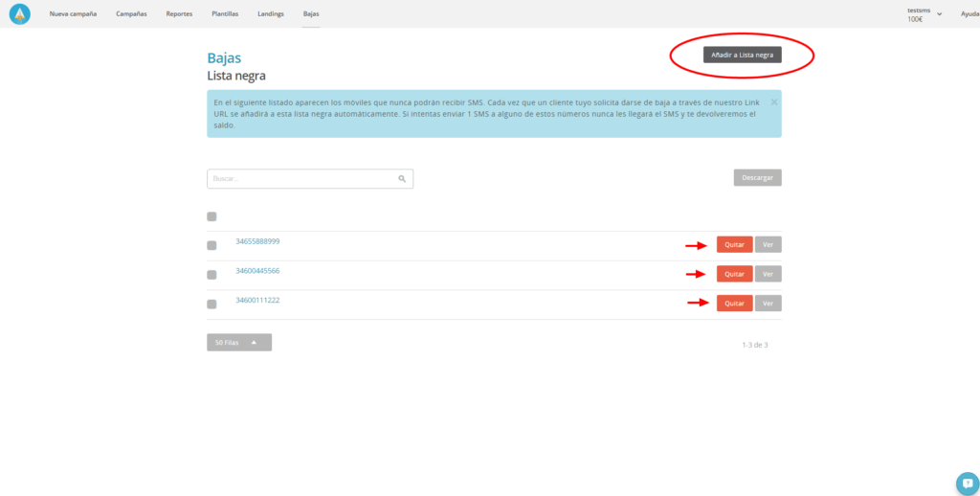
Task: Click the search magnifier icon
Action: click(402, 179)
